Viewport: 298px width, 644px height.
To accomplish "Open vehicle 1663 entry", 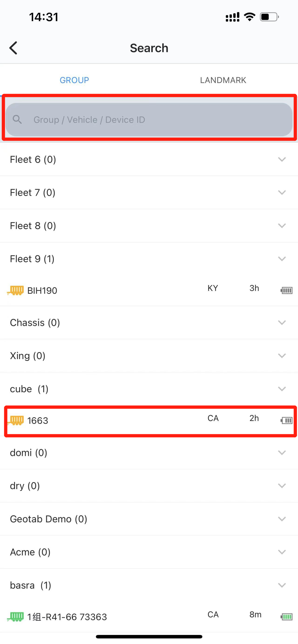I will click(x=37, y=420).
